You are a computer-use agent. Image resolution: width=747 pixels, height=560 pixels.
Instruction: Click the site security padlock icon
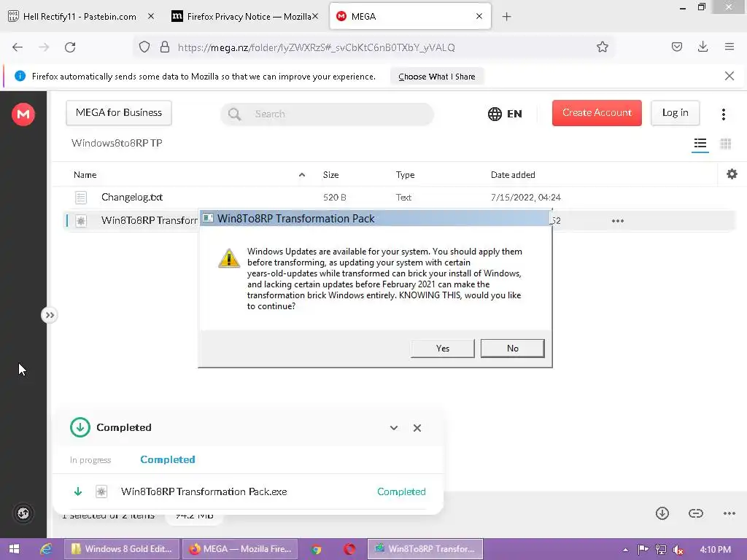pyautogui.click(x=165, y=47)
